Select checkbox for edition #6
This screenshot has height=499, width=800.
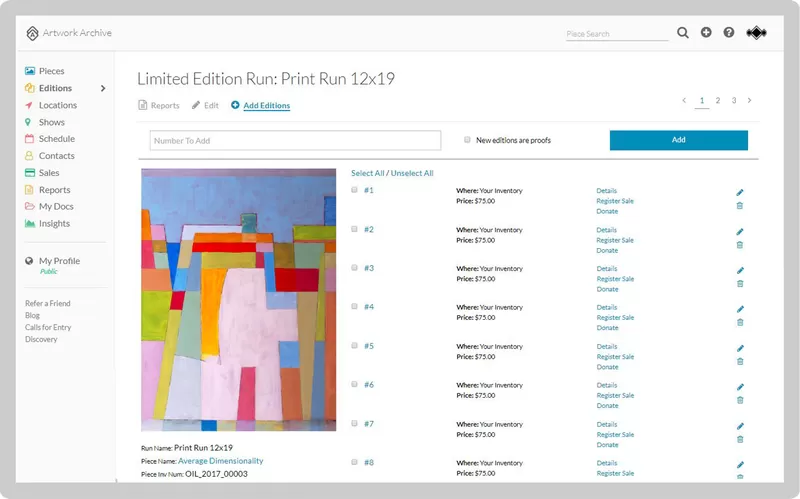click(x=354, y=384)
